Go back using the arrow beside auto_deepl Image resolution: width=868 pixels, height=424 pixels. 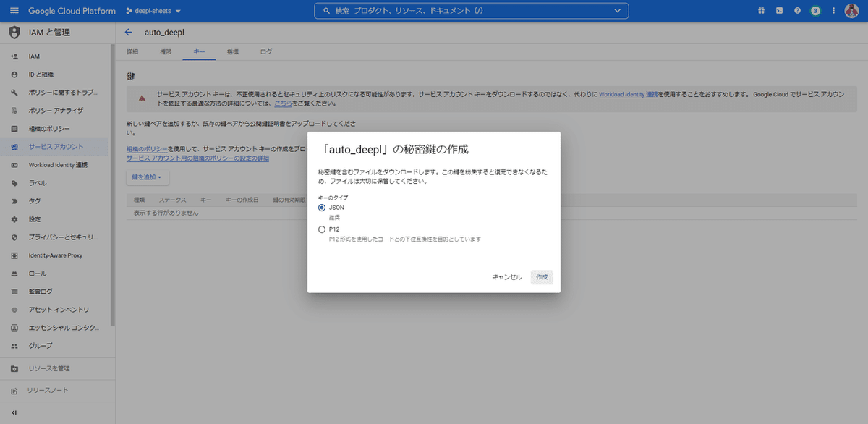129,33
